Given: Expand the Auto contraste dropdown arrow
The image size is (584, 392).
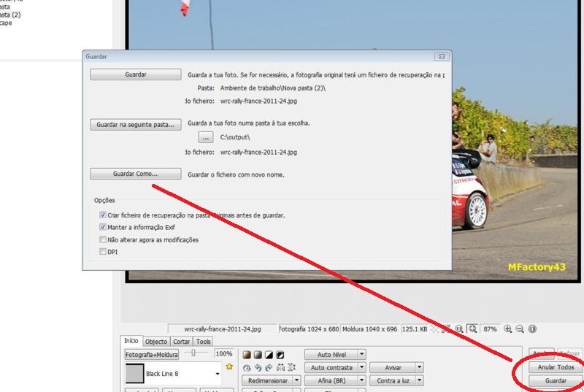Looking at the screenshot, I should [361, 367].
